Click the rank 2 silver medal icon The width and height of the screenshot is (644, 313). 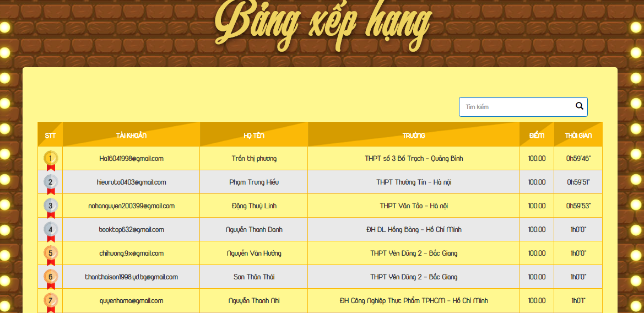tap(51, 185)
